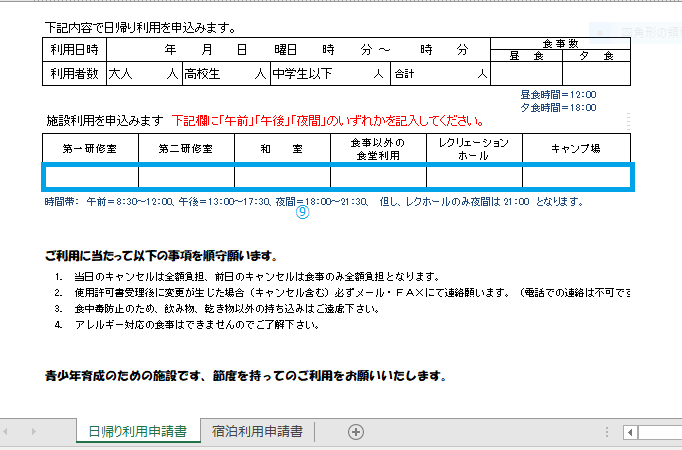Select the 日帰り利用申請書 sheet tab
Screen dimensions: 682x450
coord(137,432)
